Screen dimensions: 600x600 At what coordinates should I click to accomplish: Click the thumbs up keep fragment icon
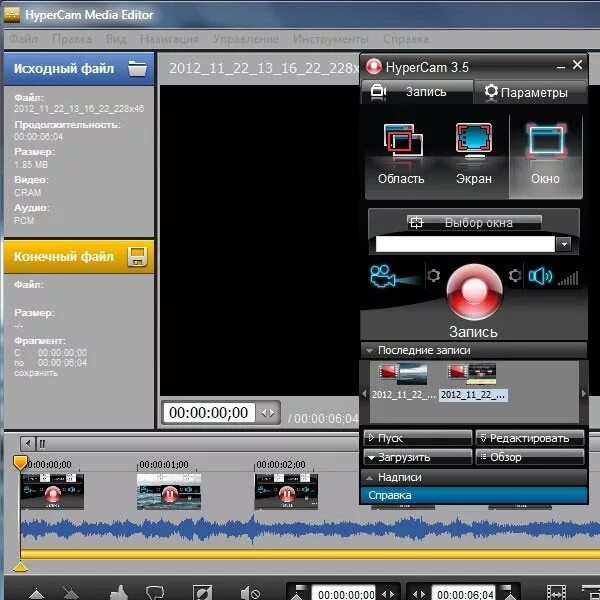click(x=119, y=593)
